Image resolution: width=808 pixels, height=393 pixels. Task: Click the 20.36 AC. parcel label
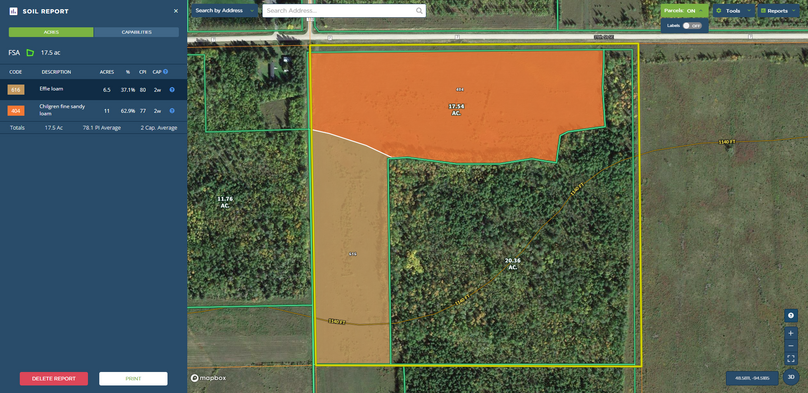tap(513, 264)
